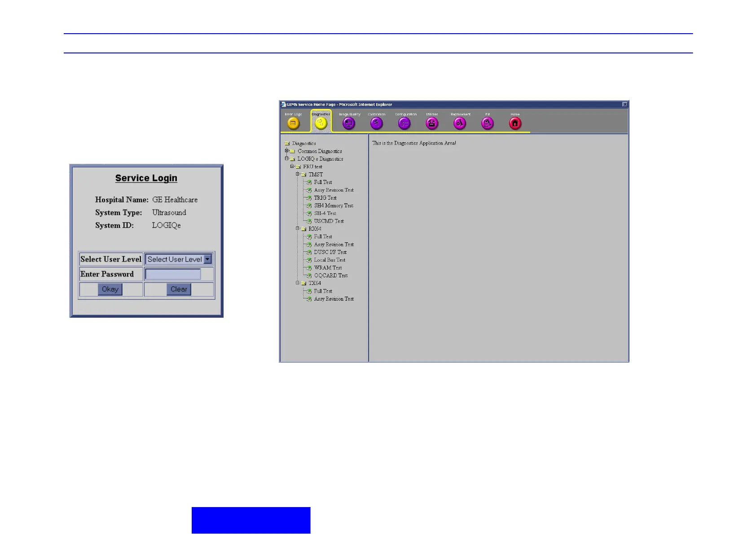Click the OQCARD Test leaf icon

(309, 276)
